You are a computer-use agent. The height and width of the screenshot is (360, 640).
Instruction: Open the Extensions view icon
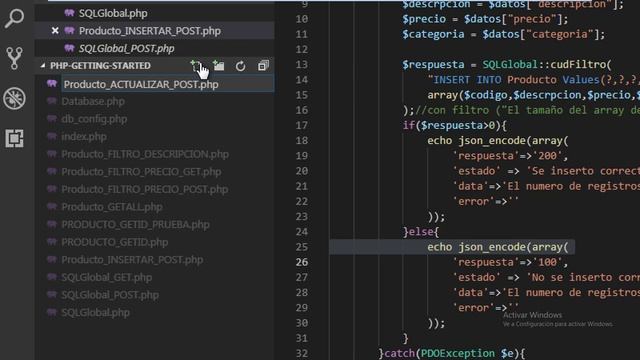[14, 138]
